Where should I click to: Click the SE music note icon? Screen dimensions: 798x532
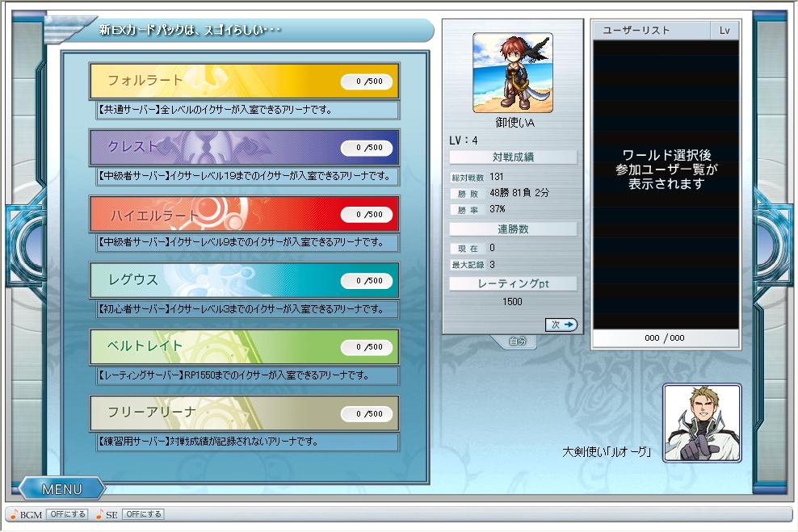(99, 514)
